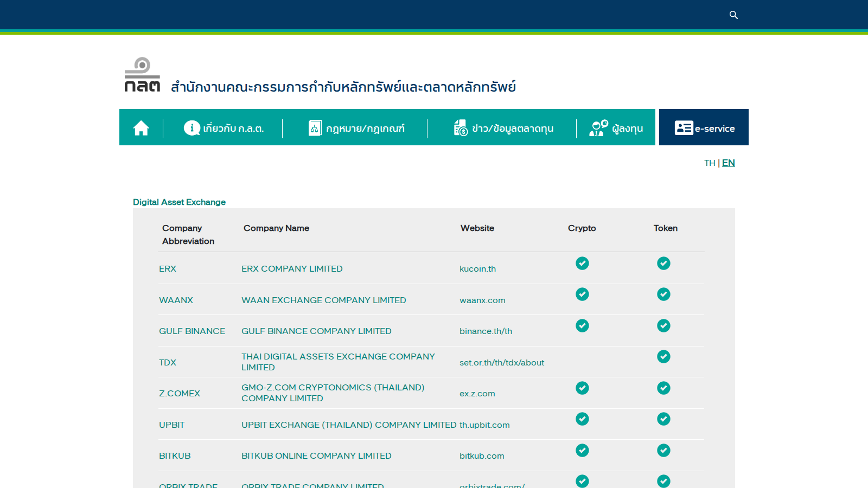
Task: Click TDX Token checkmark icon
Action: pos(663,356)
